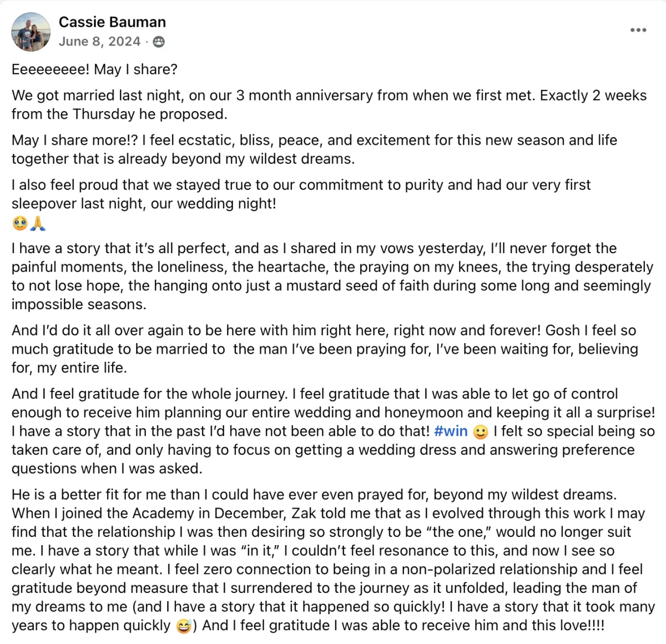Click the 'He is a better fit' paragraph

pyautogui.click(x=333, y=560)
